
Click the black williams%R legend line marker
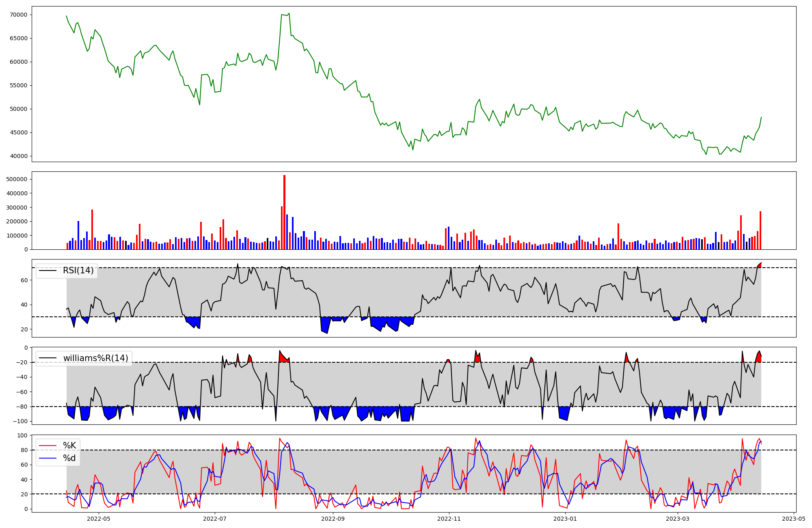click(x=48, y=358)
